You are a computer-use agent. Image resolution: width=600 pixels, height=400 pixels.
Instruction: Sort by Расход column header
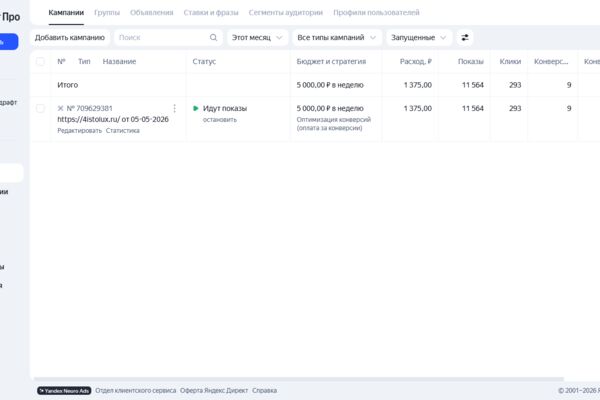click(x=416, y=61)
